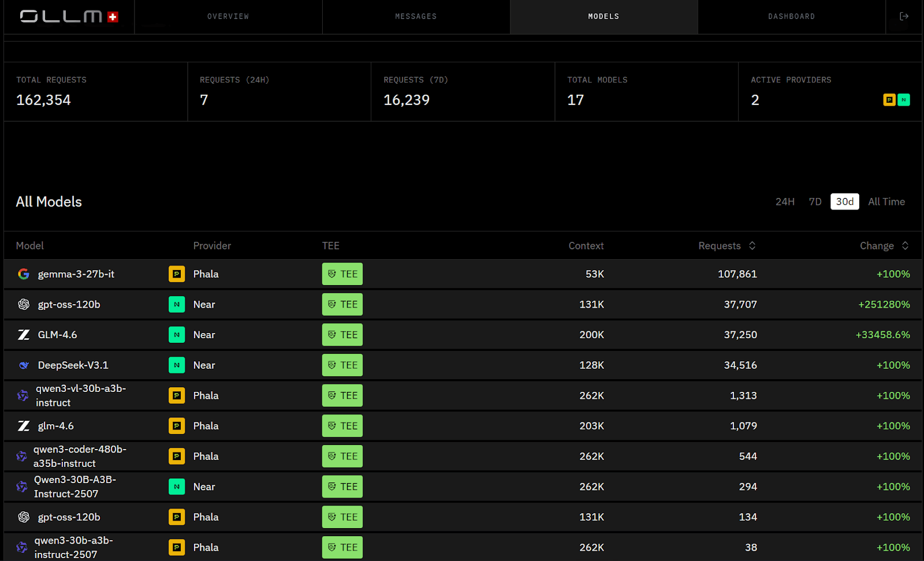Click the 200K context value

[592, 335]
